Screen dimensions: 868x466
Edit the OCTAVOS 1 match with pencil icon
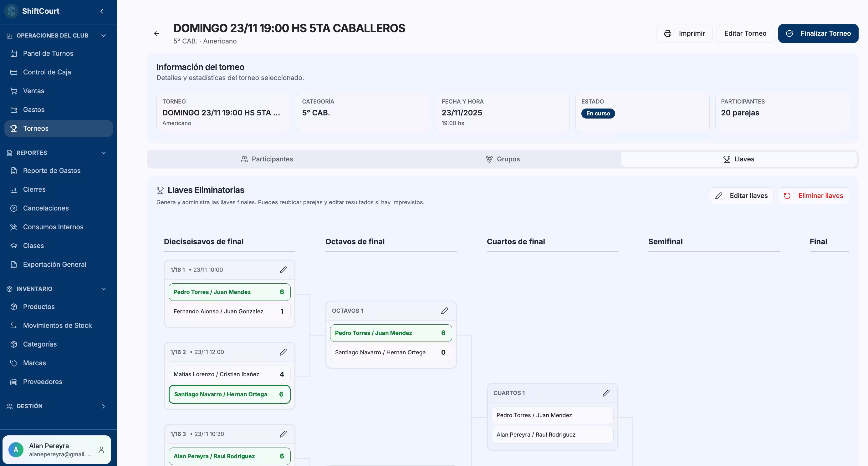tap(444, 311)
